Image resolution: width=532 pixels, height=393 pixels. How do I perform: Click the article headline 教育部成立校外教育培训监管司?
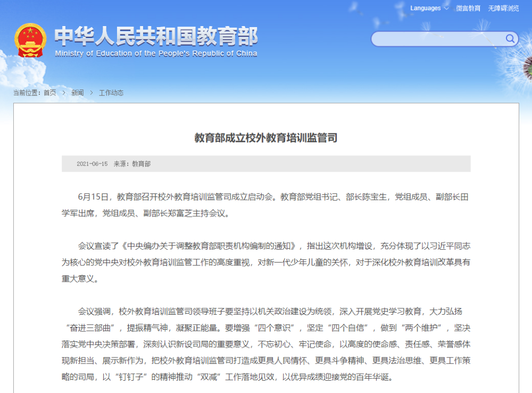(x=265, y=138)
